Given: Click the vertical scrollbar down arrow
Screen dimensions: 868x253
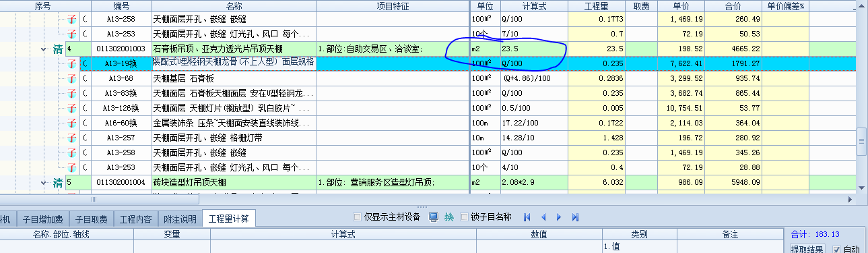Looking at the screenshot, I should (862, 188).
